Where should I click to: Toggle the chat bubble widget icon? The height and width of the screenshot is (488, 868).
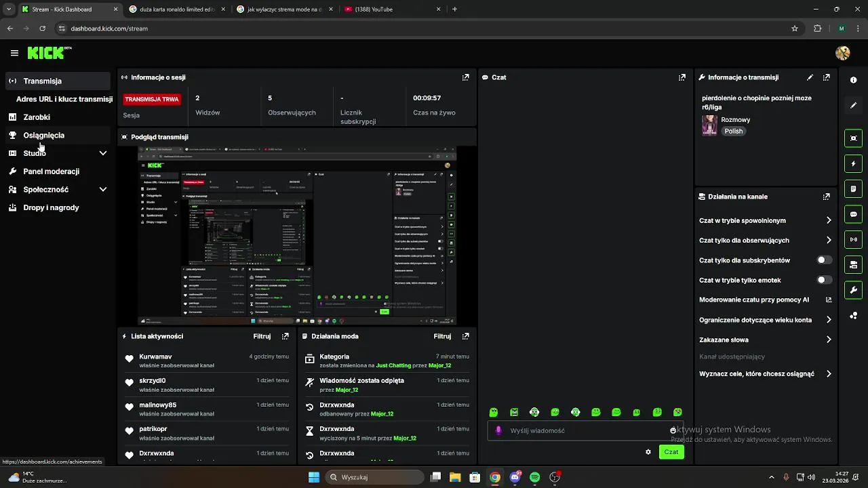click(x=853, y=214)
